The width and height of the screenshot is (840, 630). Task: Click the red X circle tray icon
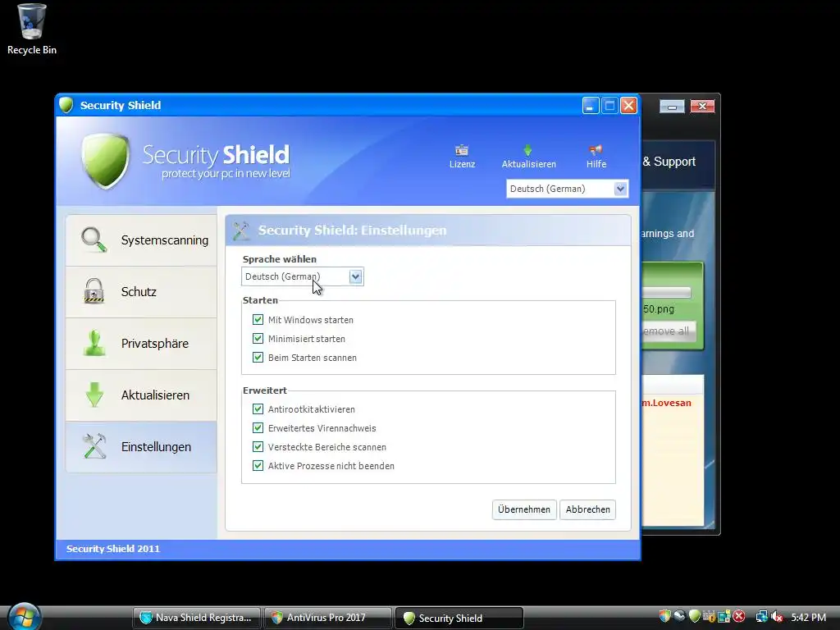click(739, 617)
